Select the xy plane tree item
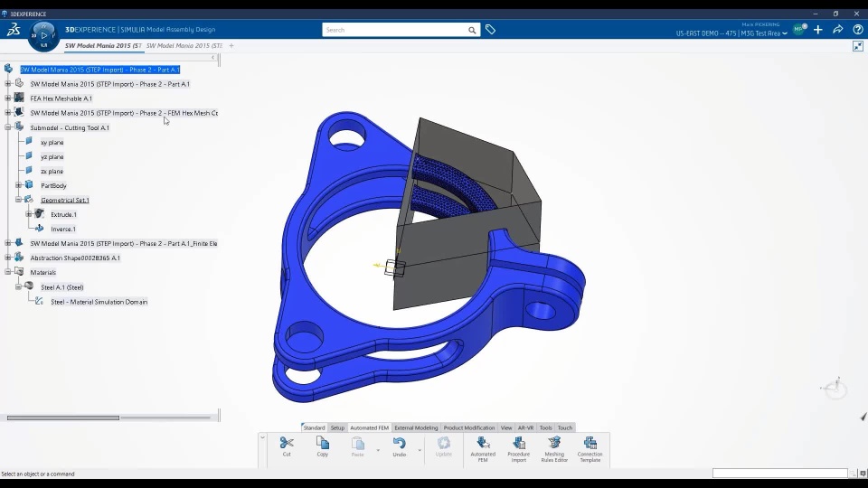The width and height of the screenshot is (868, 488). [x=52, y=142]
